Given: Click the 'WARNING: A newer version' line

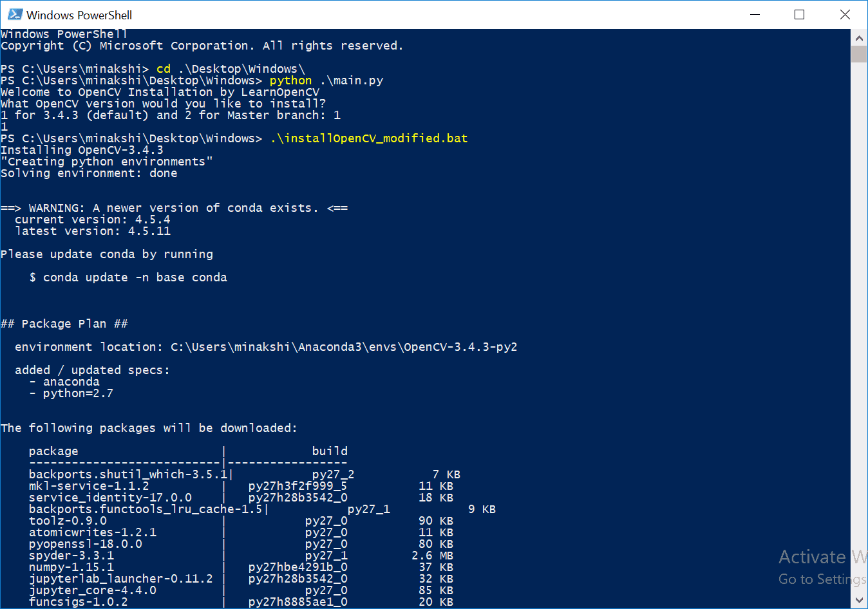Looking at the screenshot, I should [x=174, y=208].
